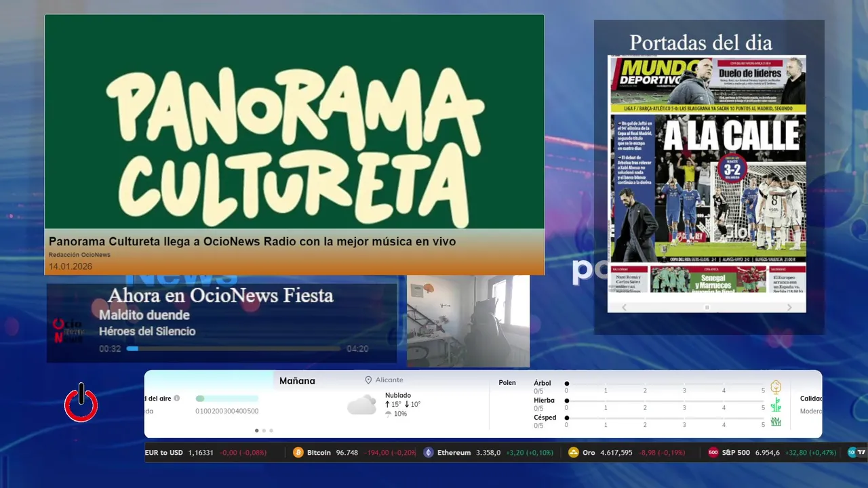Click the grass icon for Césped

pyautogui.click(x=776, y=422)
